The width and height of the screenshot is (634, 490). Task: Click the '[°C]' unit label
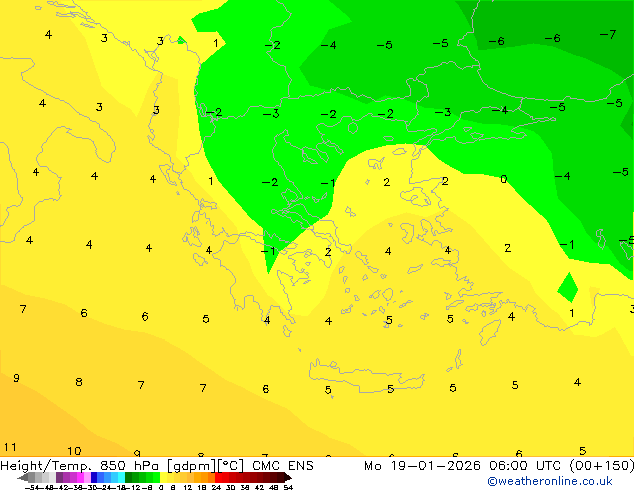pos(231,466)
